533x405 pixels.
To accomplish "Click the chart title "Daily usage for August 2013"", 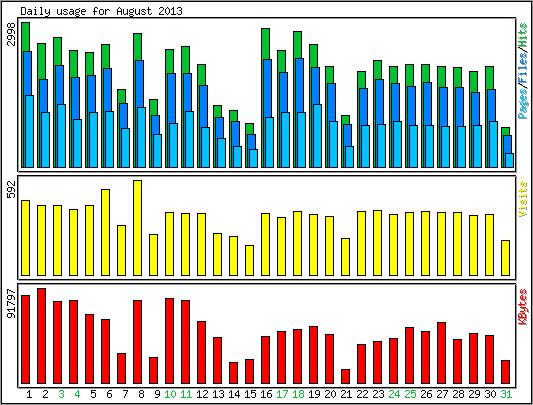I will pos(101,11).
